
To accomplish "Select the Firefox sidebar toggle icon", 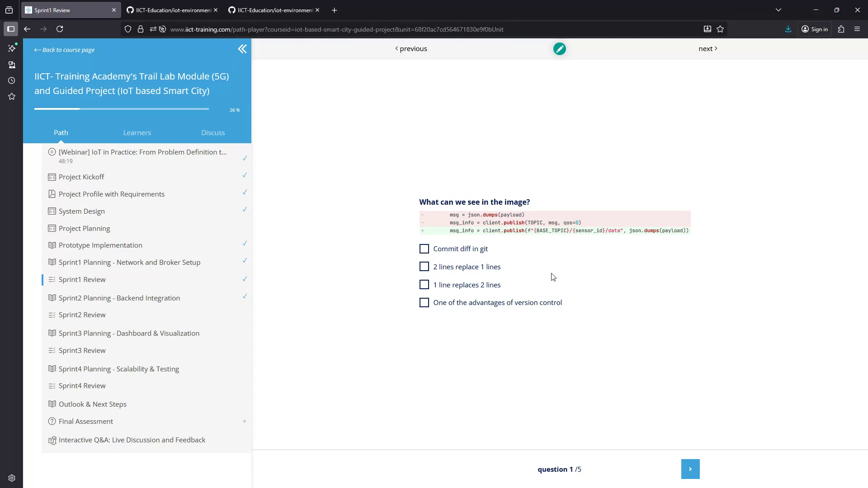I will (11, 29).
